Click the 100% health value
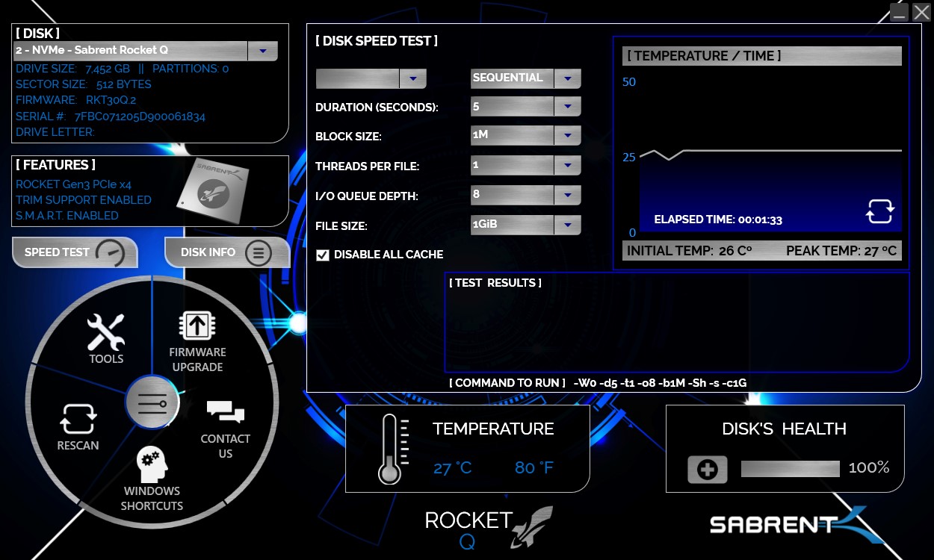 869,468
